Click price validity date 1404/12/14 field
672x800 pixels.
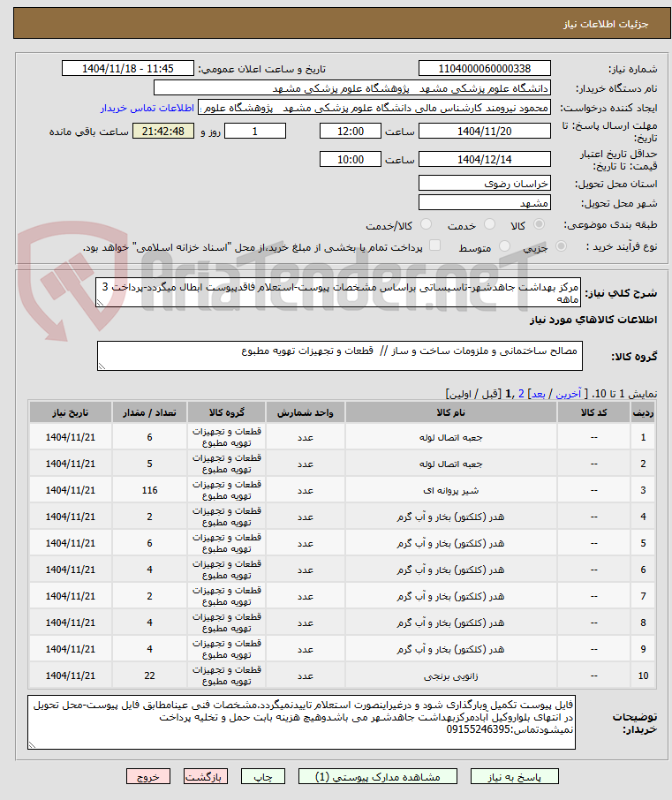pos(484,159)
